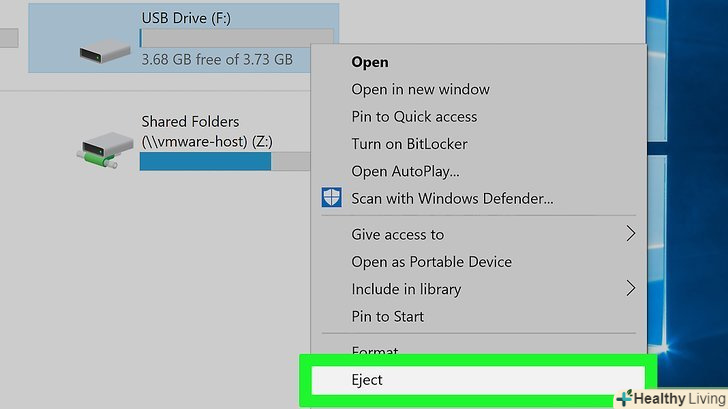Pin the drive to Quick access
This screenshot has height=409, width=728.
[414, 116]
